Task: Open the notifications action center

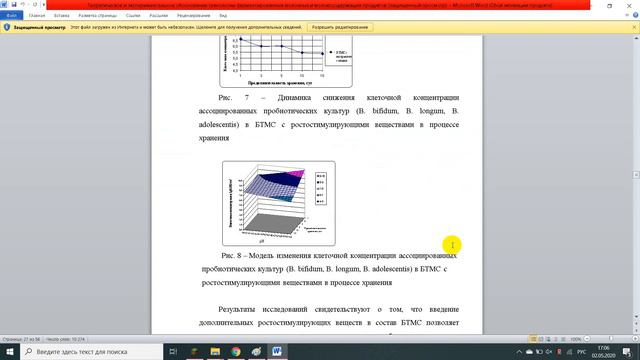Action: 627,352
